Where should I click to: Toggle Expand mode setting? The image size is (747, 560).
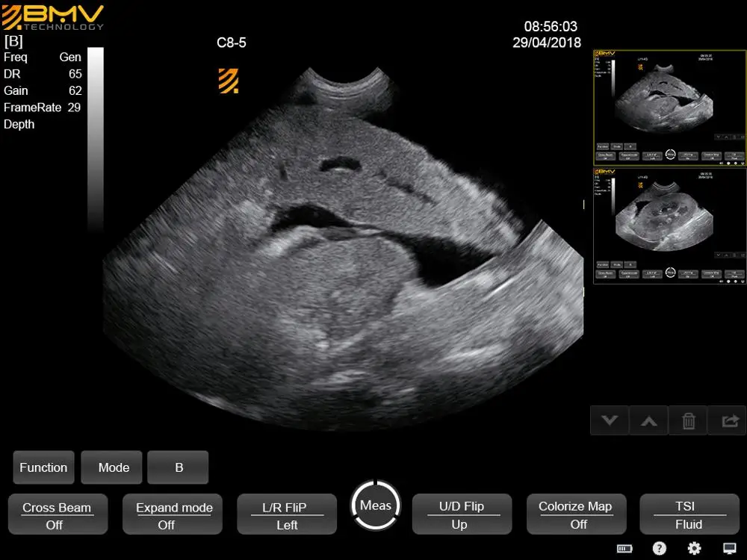click(172, 514)
